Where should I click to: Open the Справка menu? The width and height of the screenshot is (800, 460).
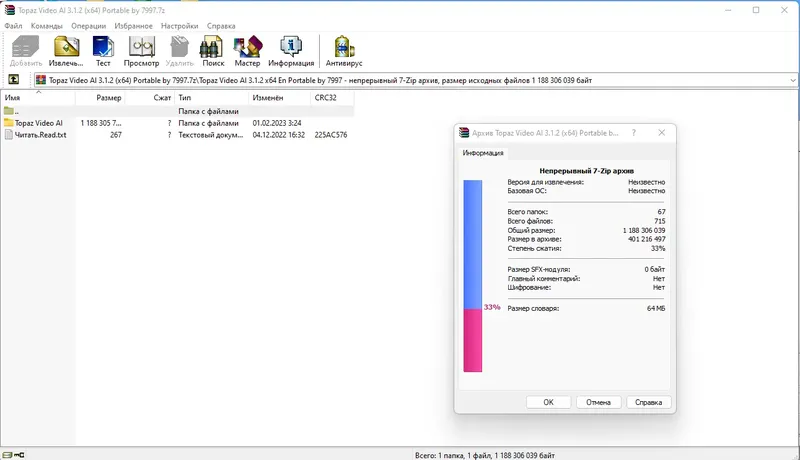(x=221, y=25)
